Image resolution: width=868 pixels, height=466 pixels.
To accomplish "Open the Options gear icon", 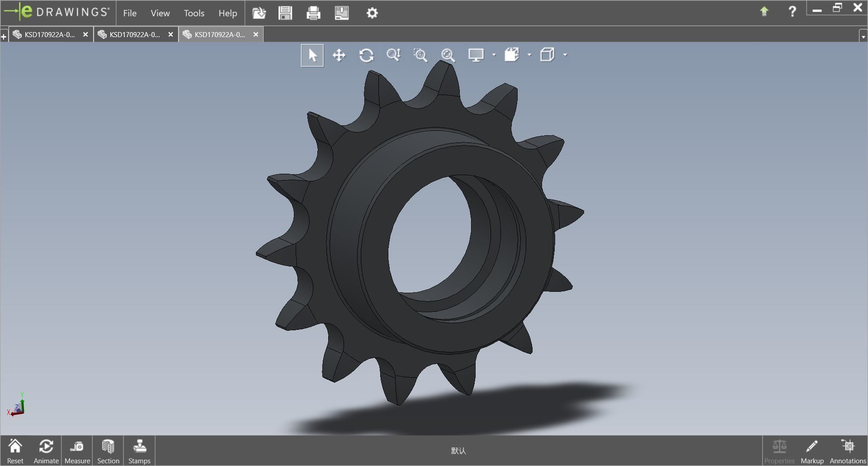I will [372, 13].
